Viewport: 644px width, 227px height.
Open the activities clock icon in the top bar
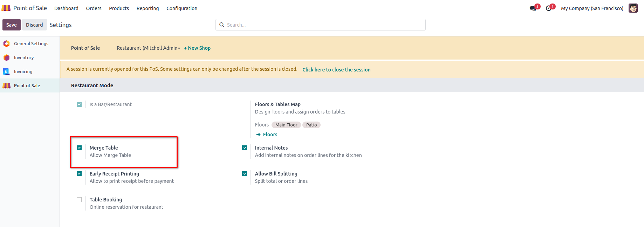pyautogui.click(x=549, y=8)
